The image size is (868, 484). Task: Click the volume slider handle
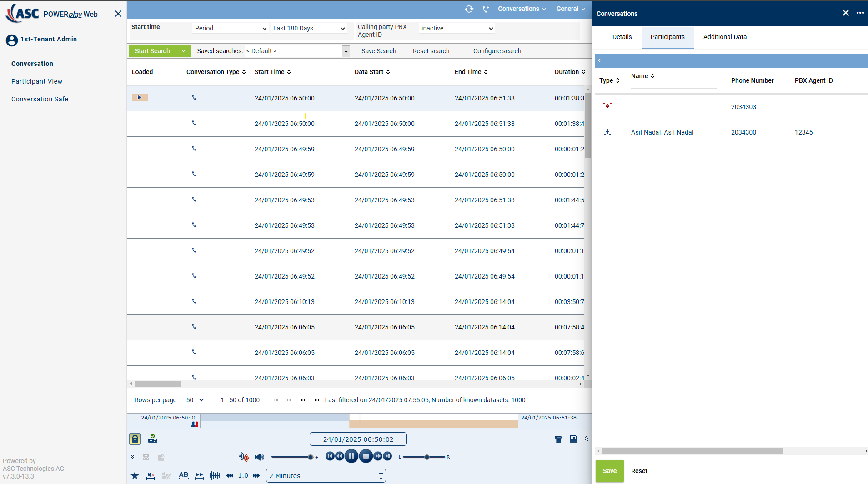click(x=311, y=457)
